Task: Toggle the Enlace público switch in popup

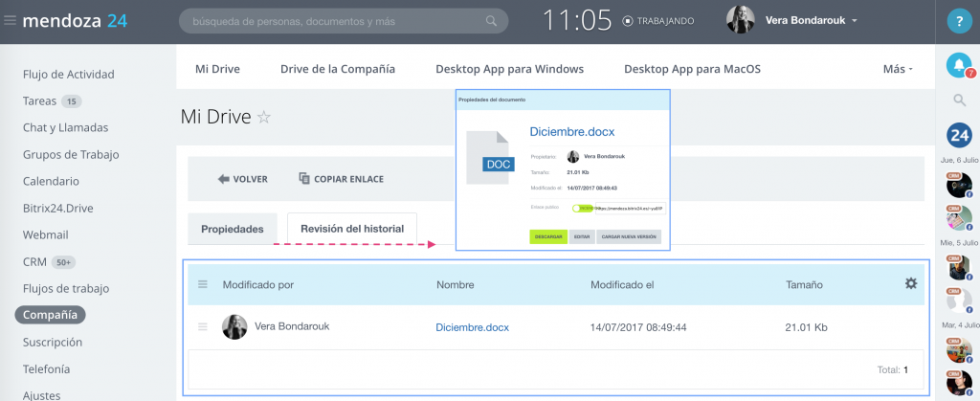Action: tap(583, 208)
